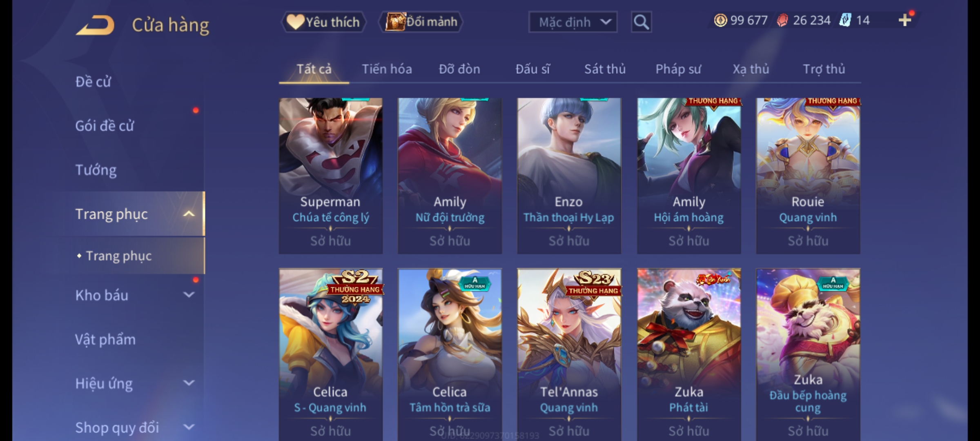The height and width of the screenshot is (441, 980).
Task: Switch to the Sát thủ tab
Action: (x=605, y=69)
